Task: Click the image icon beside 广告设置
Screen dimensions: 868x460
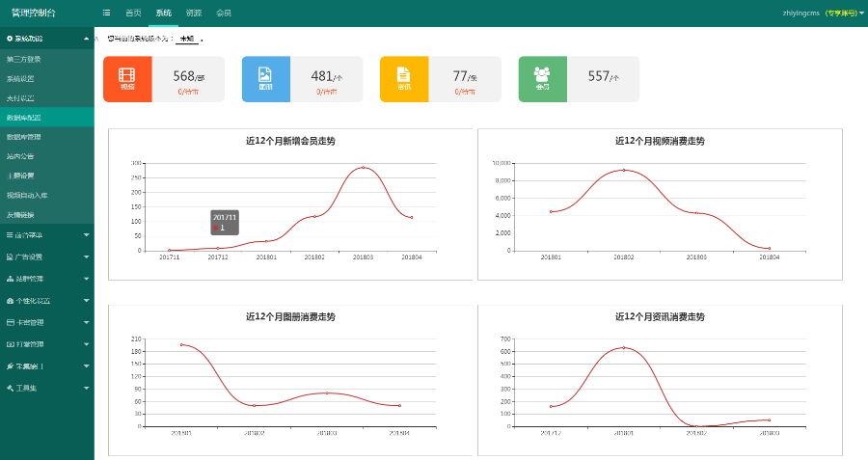Action: pyautogui.click(x=10, y=257)
